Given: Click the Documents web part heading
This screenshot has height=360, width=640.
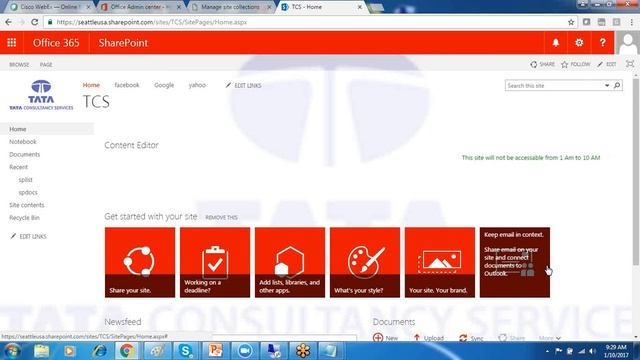Looking at the screenshot, I should click(393, 322).
